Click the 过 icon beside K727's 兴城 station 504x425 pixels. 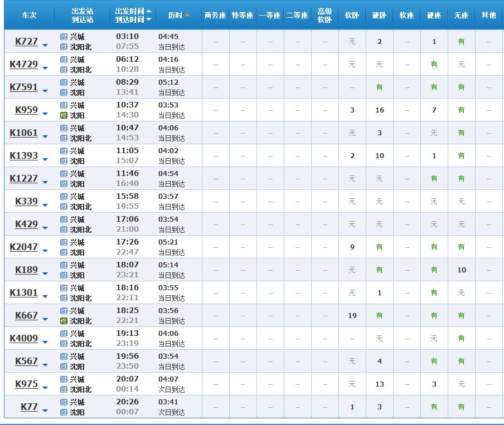(64, 36)
